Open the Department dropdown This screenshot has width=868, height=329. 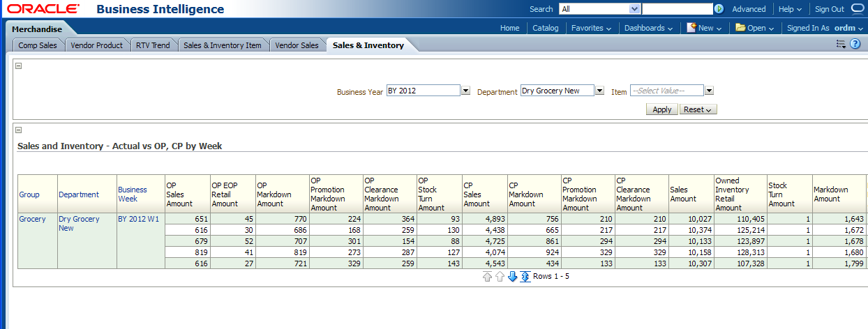[x=599, y=91]
